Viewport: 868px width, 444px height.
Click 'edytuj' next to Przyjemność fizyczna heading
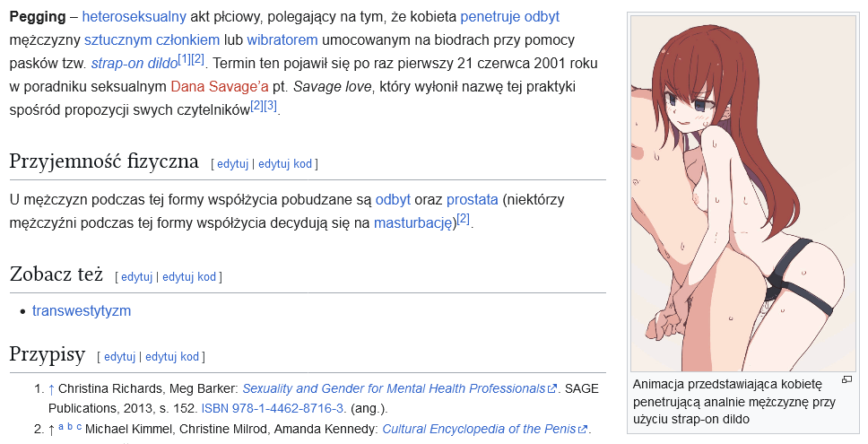coord(232,164)
